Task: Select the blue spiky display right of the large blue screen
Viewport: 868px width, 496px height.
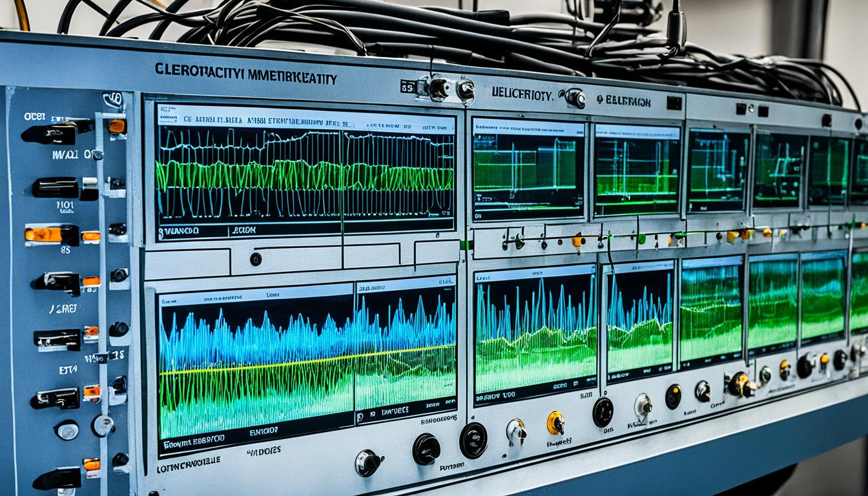Action: [x=535, y=334]
